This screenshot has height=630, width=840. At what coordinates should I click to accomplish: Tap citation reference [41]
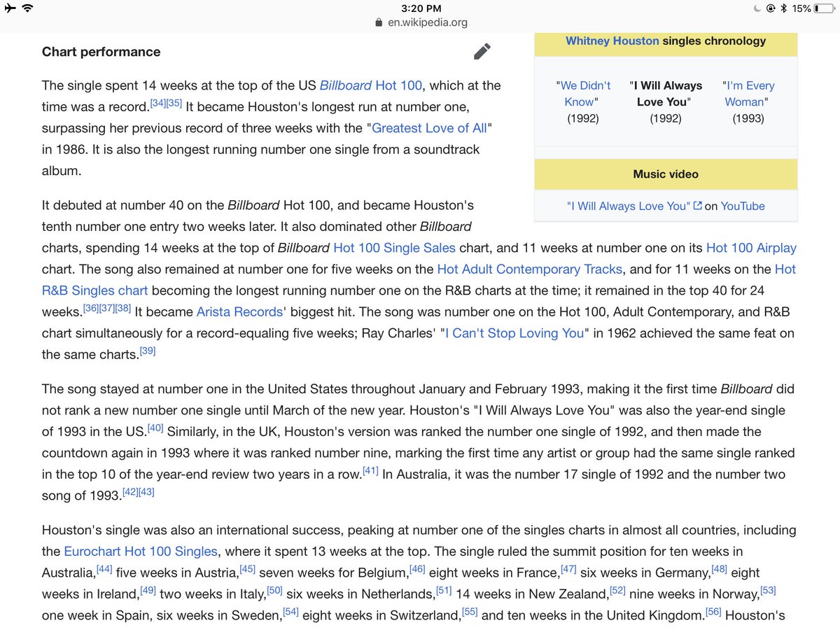click(x=370, y=470)
